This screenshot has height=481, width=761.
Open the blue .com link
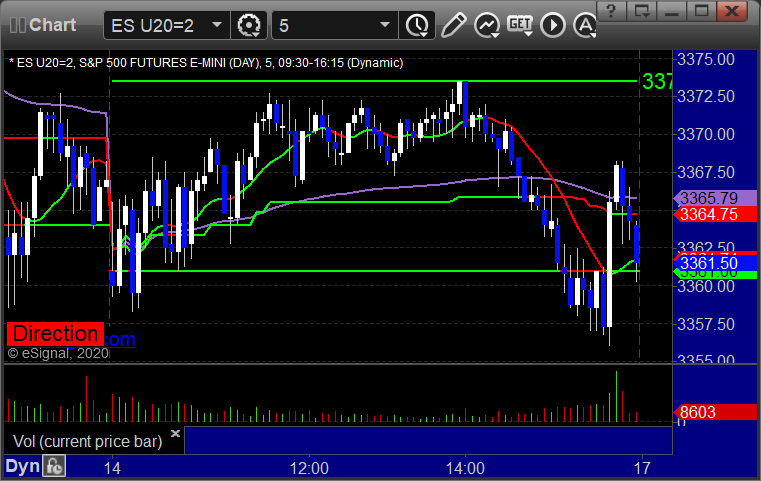(120, 339)
